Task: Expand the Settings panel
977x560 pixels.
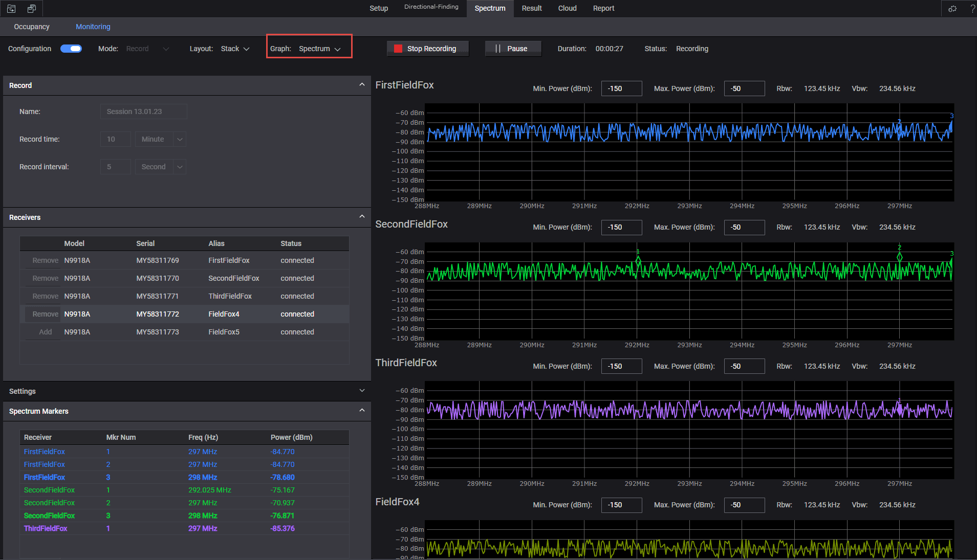Action: click(x=362, y=391)
